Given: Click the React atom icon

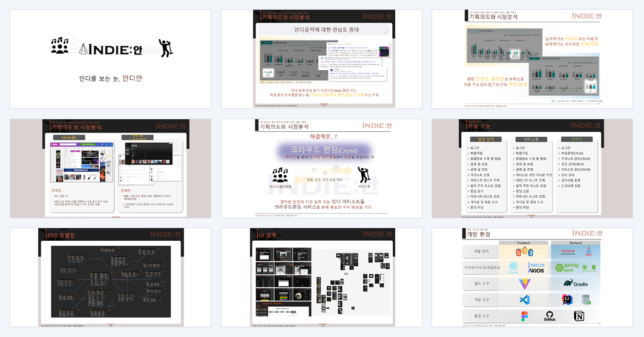Looking at the screenshot, I should click(x=513, y=267).
